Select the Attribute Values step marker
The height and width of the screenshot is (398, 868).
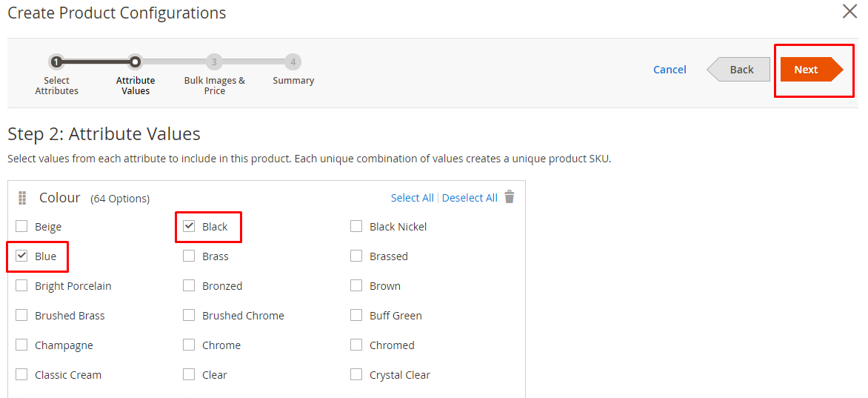pyautogui.click(x=135, y=62)
